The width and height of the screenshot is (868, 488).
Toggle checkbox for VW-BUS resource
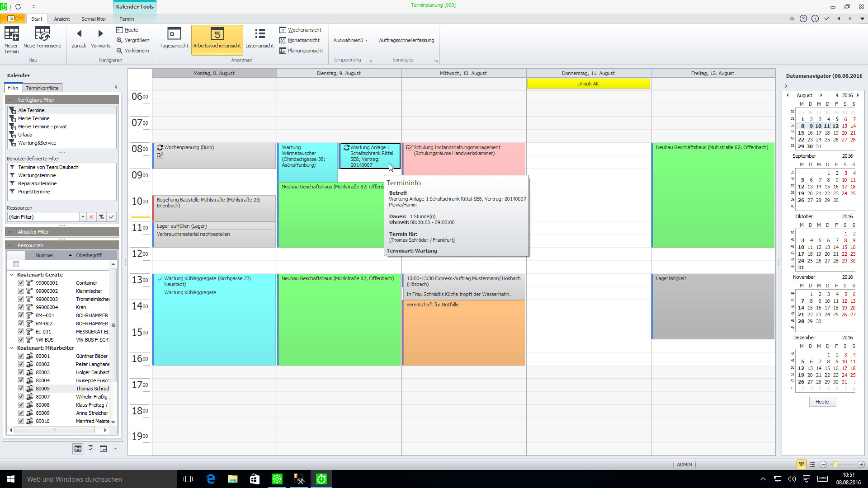click(21, 340)
